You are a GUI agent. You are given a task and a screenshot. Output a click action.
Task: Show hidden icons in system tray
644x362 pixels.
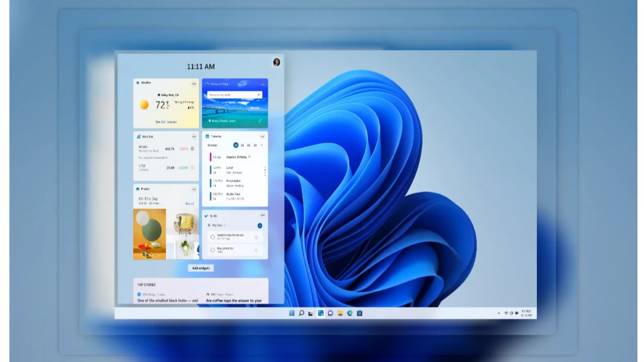coord(499,313)
